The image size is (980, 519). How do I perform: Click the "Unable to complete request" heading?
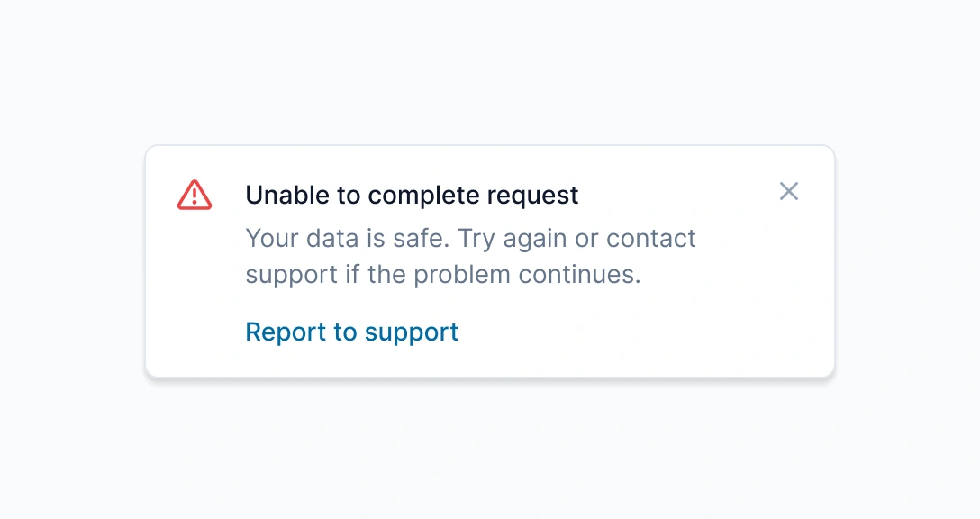[x=412, y=195]
